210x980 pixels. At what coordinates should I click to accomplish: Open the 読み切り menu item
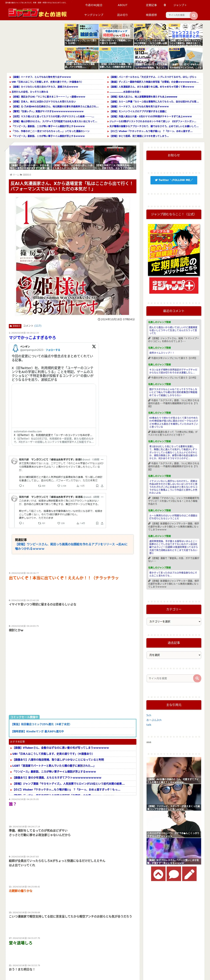coord(123,15)
